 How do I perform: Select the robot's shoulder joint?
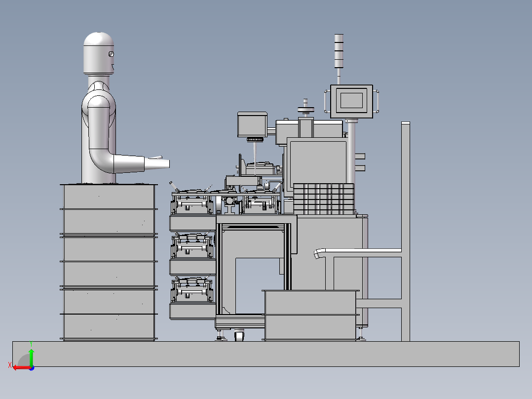[x=99, y=103]
